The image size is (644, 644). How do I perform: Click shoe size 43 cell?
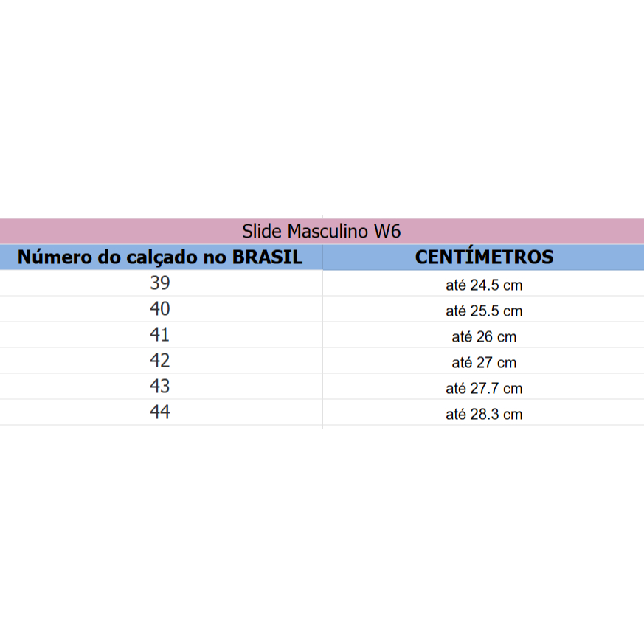tap(160, 387)
